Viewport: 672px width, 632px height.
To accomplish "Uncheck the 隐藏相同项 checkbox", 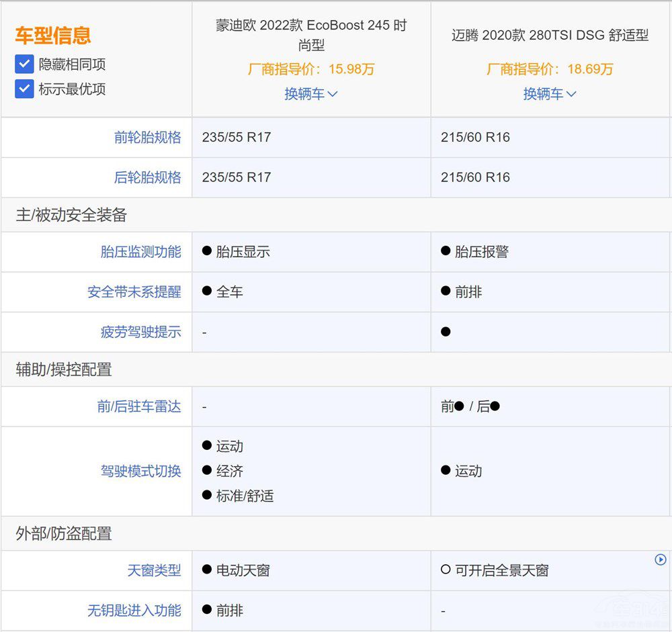I will click(x=24, y=64).
